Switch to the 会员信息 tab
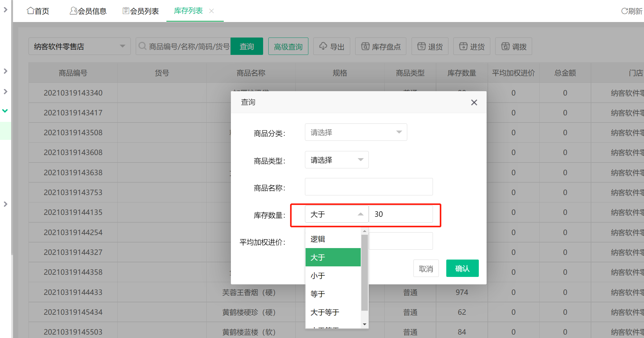Viewport: 644px width, 338px height. [88, 11]
